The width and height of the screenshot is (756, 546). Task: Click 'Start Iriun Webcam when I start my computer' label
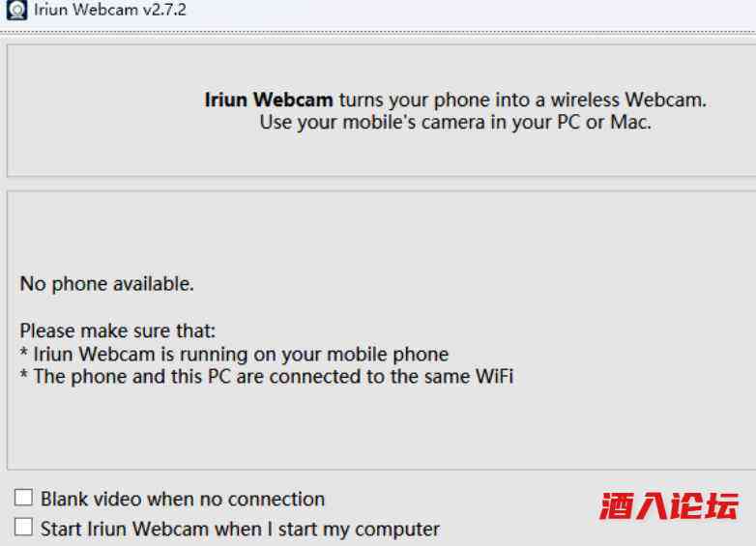tap(240, 530)
